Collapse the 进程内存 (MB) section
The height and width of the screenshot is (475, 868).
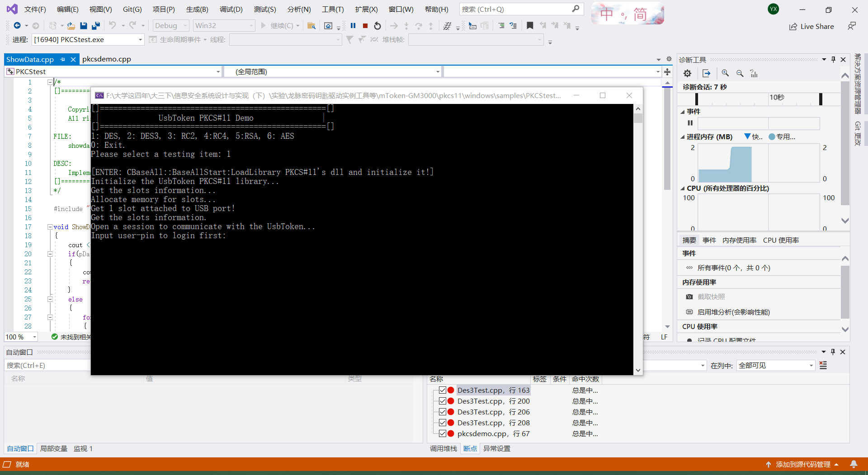pos(683,137)
